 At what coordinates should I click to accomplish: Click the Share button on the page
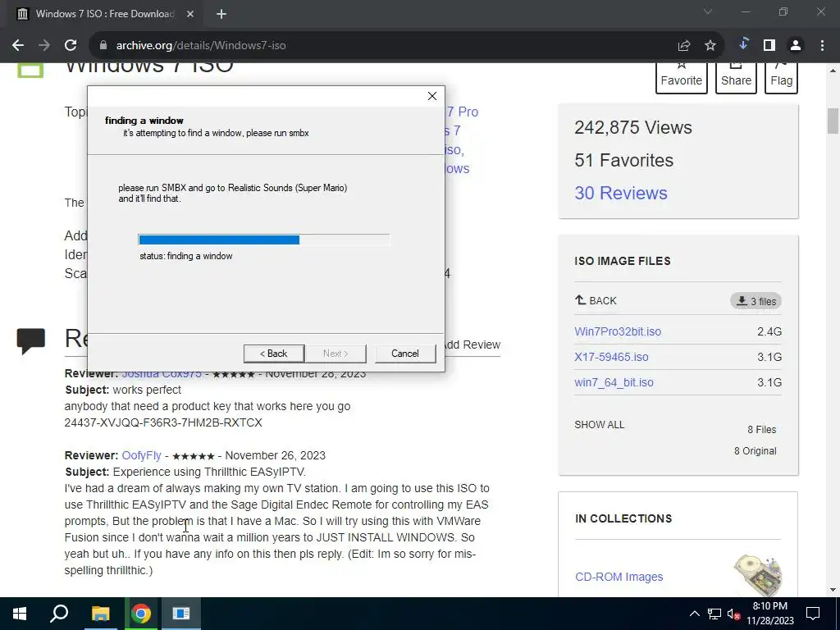[736, 78]
